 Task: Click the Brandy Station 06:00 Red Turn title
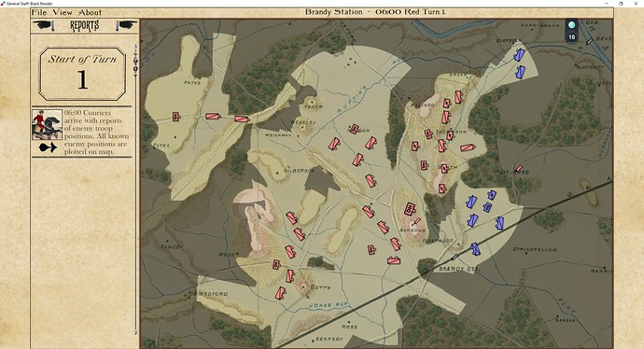pos(375,12)
